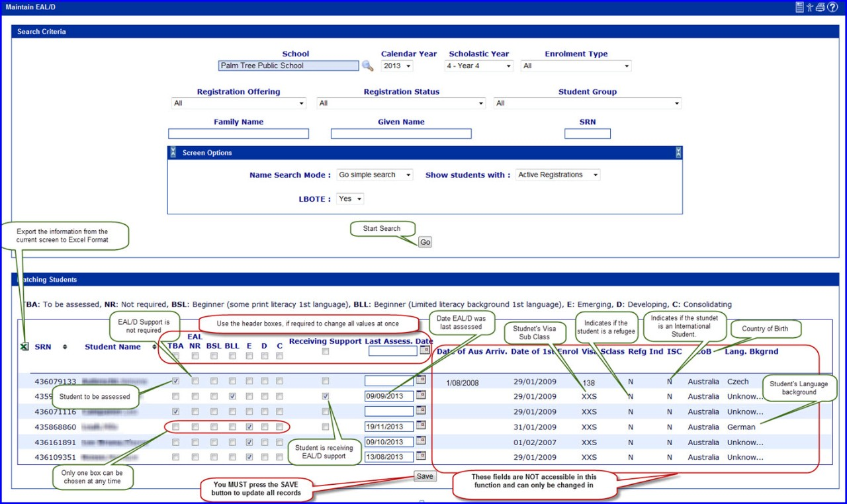Open LBOTE Yes dropdown
This screenshot has width=847, height=504.
(350, 198)
